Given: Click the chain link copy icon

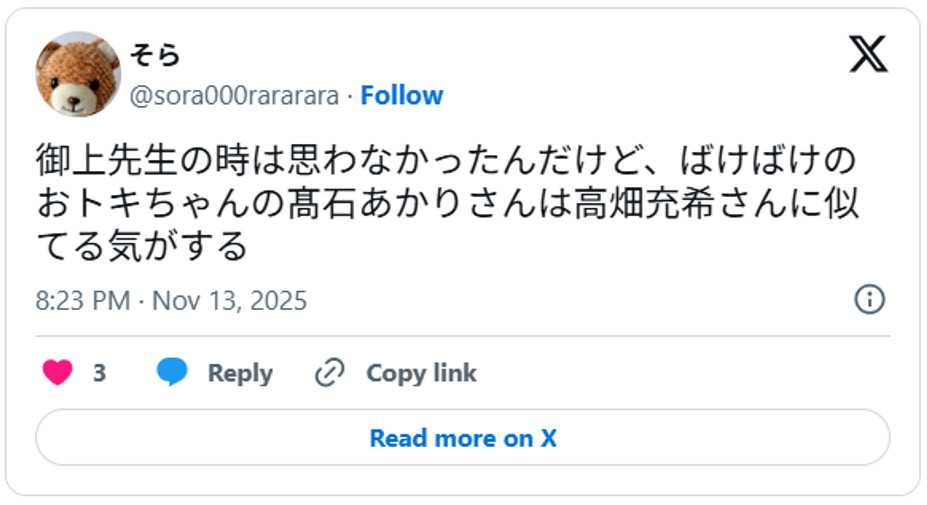Looking at the screenshot, I should 329,373.
